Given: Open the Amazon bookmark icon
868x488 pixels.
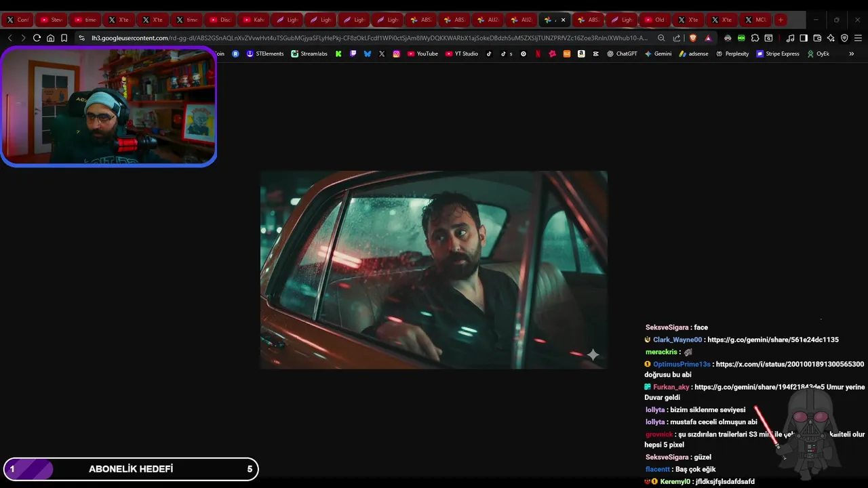Looking at the screenshot, I should pyautogui.click(x=581, y=54).
